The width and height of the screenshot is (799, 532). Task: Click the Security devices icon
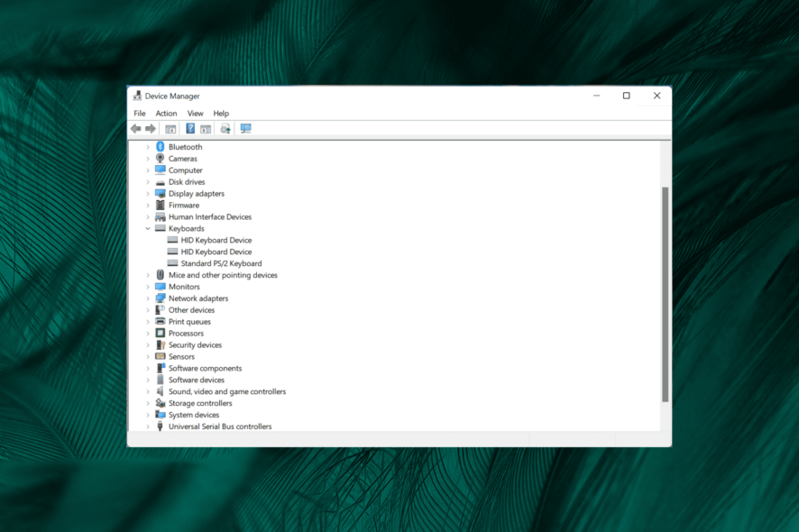(160, 345)
